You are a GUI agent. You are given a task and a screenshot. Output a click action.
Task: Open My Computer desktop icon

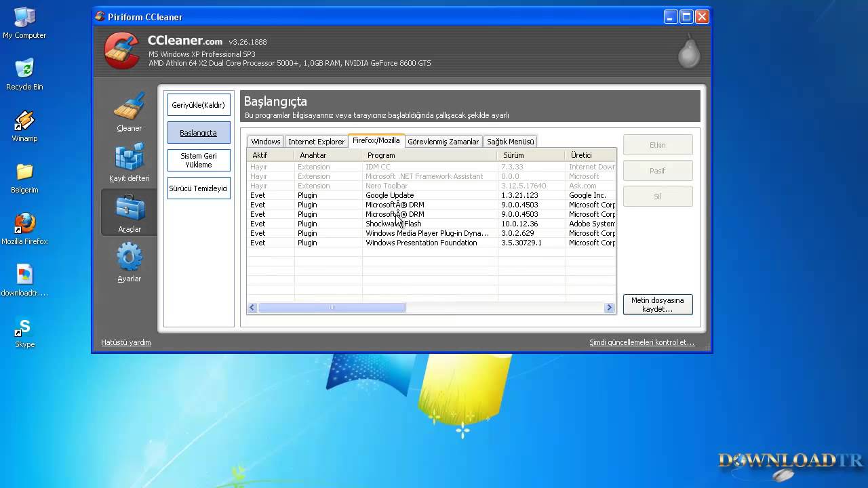[x=24, y=18]
